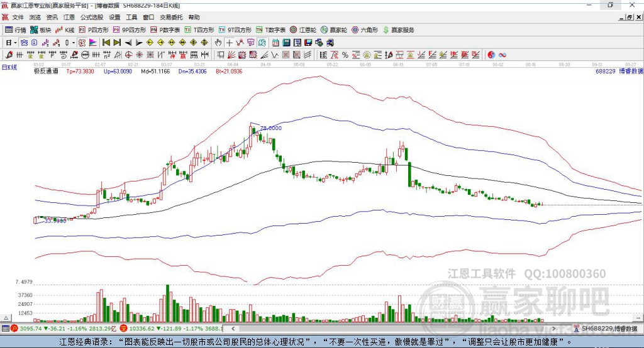The height and width of the screenshot is (348, 644).
Task: Select the hand pan tool
Action: point(218,43)
